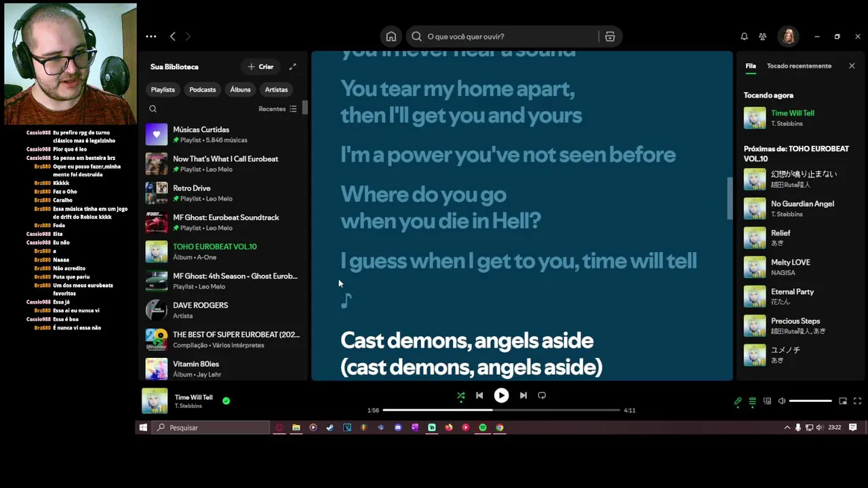Open the Spotify three-dot menu
The width and height of the screenshot is (868, 488).
[151, 37]
